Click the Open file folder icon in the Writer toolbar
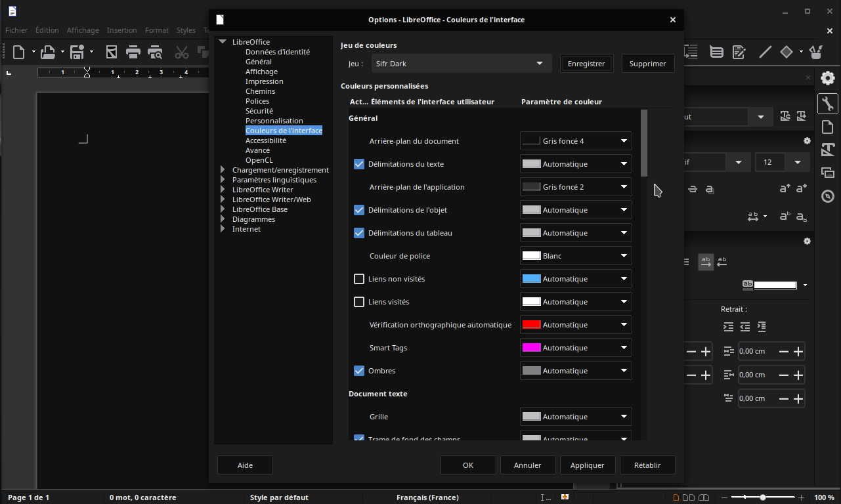This screenshot has height=504, width=841. (x=47, y=52)
